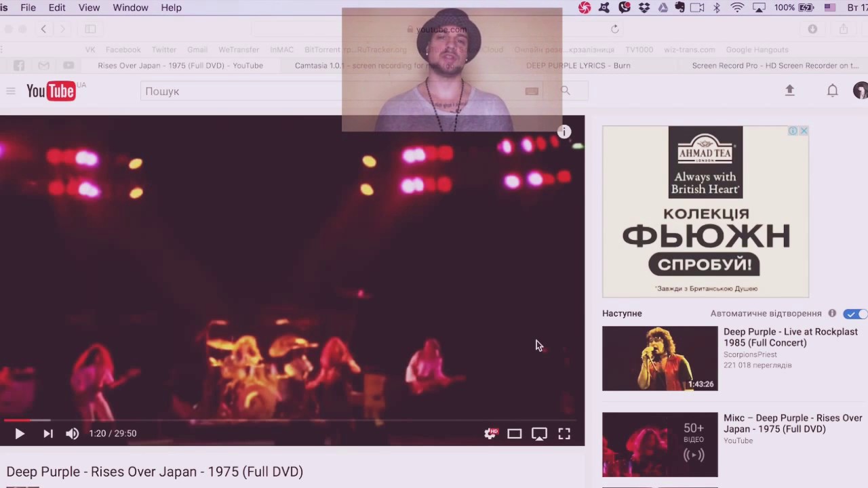This screenshot has width=868, height=488.
Task: Show the Safari sidebar
Action: pyautogui.click(x=90, y=29)
